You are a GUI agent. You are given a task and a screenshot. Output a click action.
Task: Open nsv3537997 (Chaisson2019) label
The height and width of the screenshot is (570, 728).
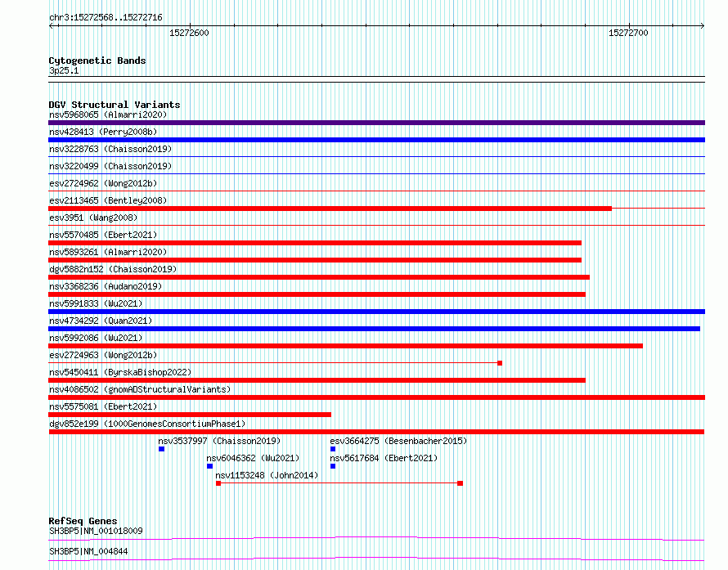point(219,441)
